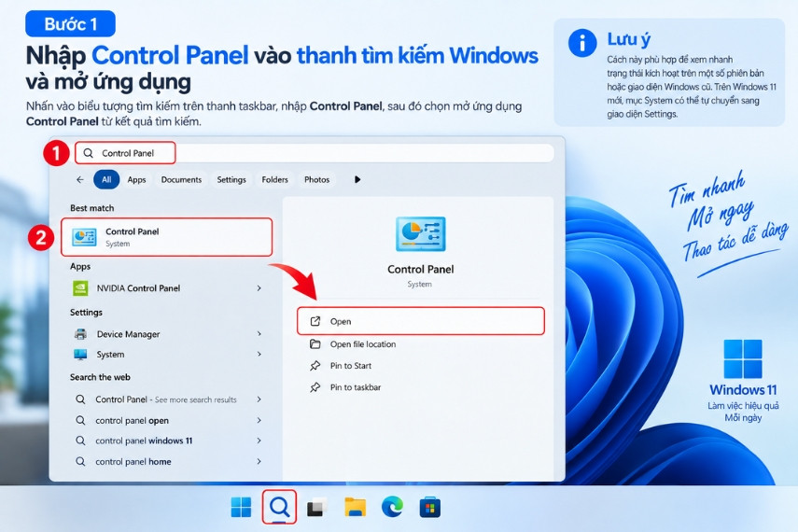The width and height of the screenshot is (798, 532).
Task: Expand 'control panel windows 11' chevron
Action: (x=259, y=441)
